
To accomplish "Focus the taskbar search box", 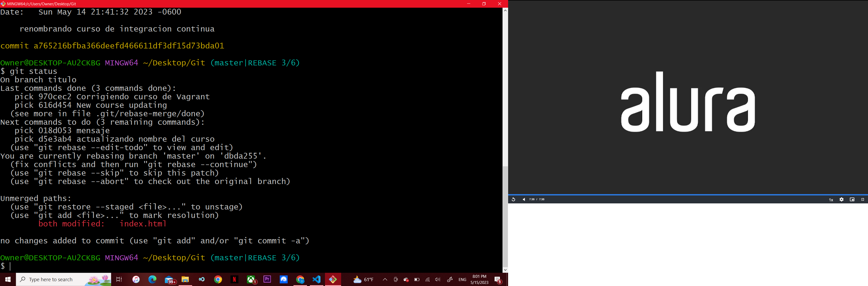I will tap(64, 279).
